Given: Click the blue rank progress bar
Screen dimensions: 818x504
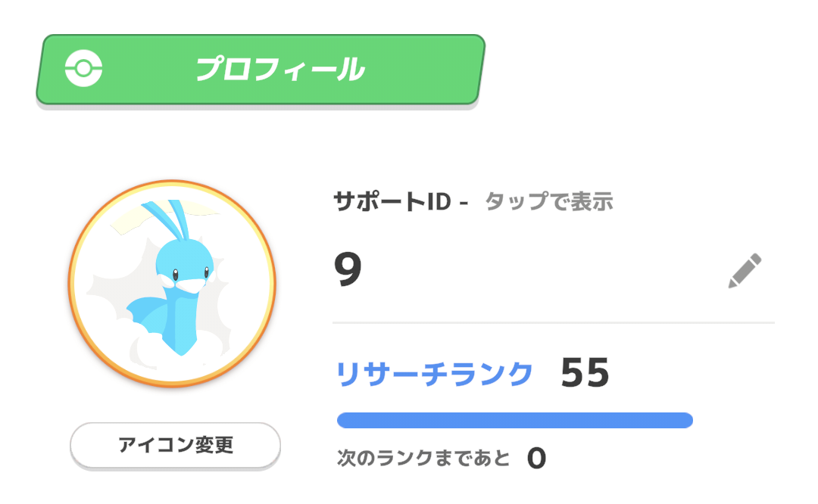Looking at the screenshot, I should (x=514, y=420).
